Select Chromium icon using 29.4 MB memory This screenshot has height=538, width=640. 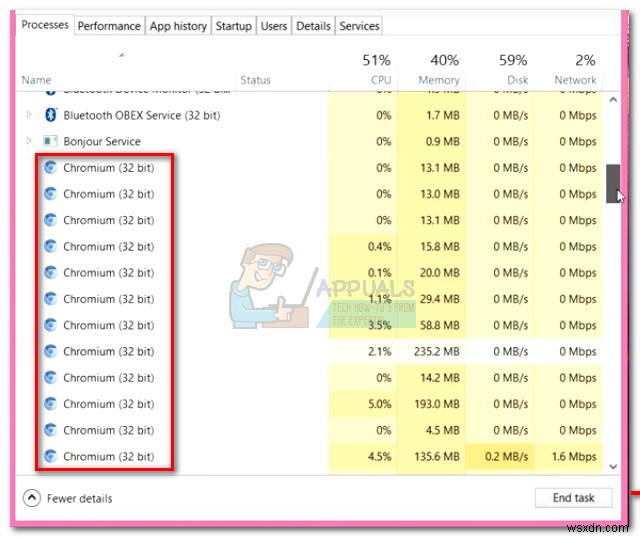51,299
